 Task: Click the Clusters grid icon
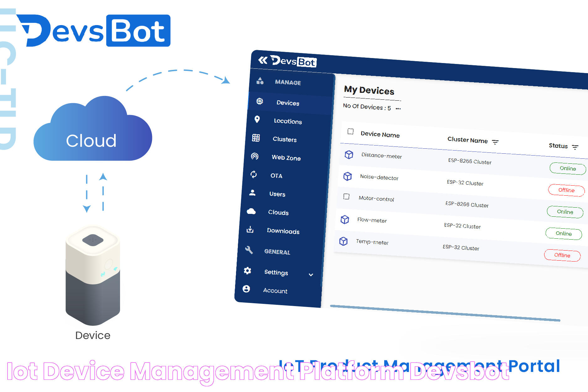pyautogui.click(x=256, y=138)
